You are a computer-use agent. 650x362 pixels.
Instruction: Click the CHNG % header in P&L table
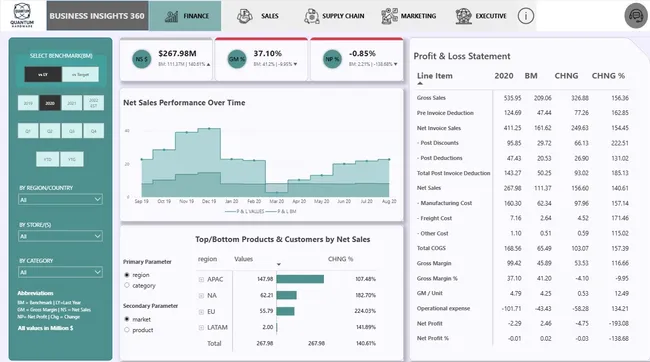pyautogui.click(x=608, y=76)
